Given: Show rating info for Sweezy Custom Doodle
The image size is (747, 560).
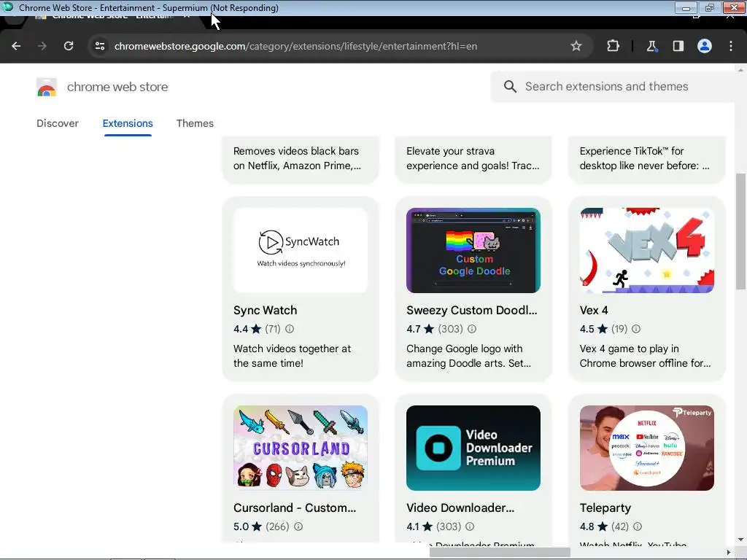Looking at the screenshot, I should pos(472,329).
